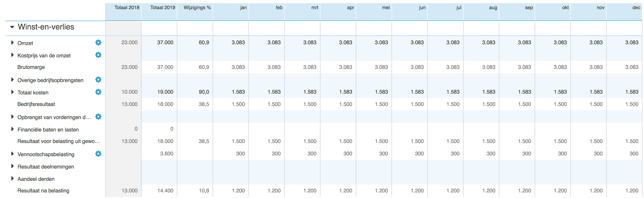
Task: Edit the Omzet value for jan
Action: 238,43
